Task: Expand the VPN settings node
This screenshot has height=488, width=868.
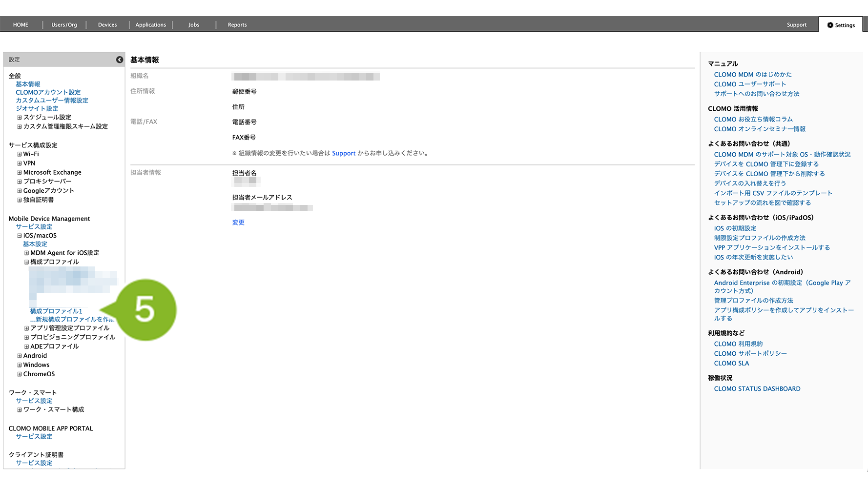Action: (x=20, y=163)
